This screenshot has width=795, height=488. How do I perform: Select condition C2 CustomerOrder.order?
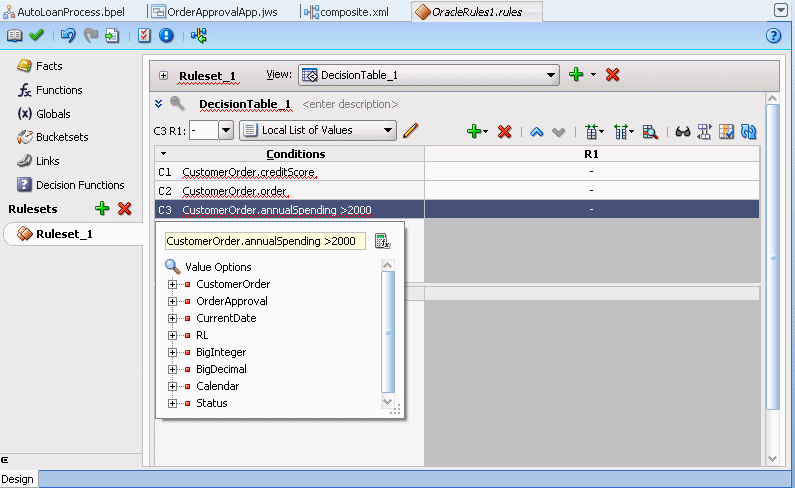pos(290,191)
